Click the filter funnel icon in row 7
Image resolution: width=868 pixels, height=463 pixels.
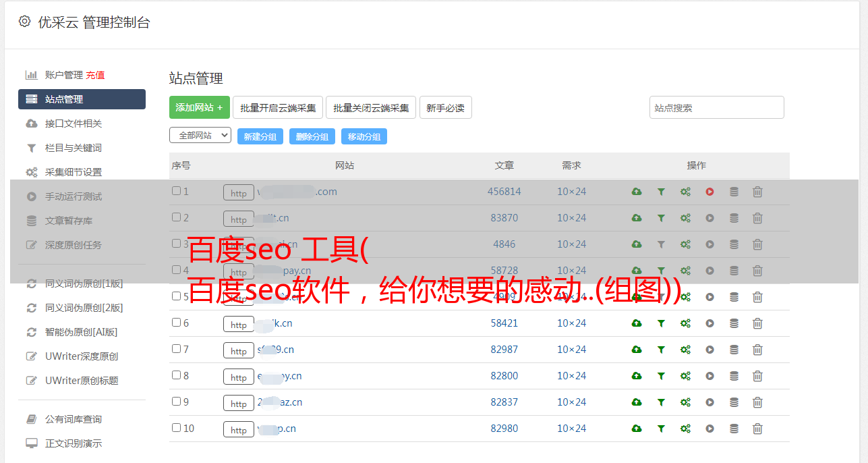pos(661,350)
